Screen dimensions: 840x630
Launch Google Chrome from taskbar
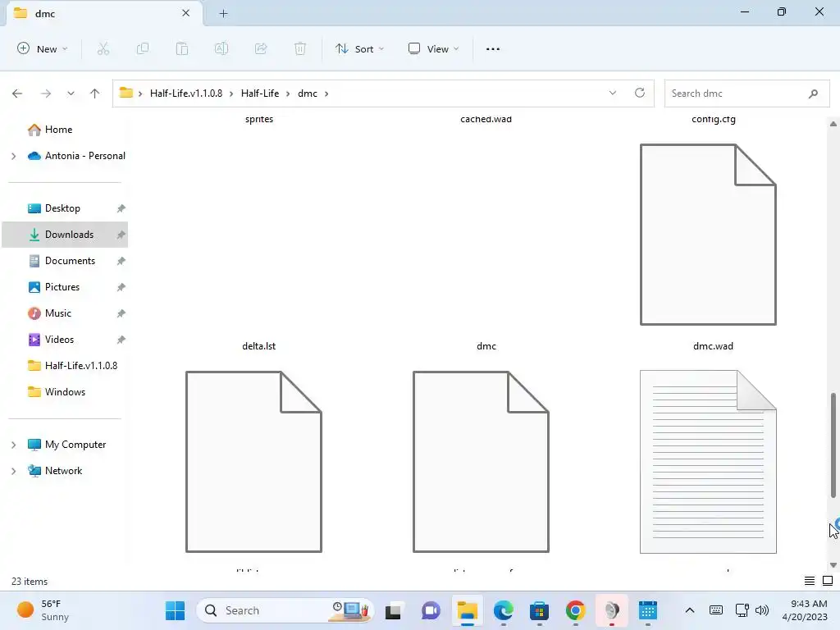pyautogui.click(x=576, y=610)
